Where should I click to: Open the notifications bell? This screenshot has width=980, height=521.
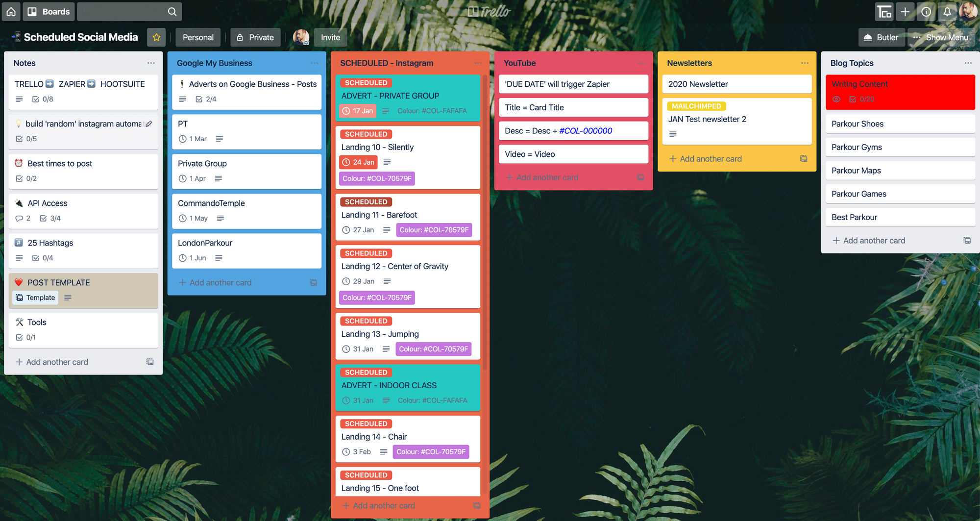[947, 11]
